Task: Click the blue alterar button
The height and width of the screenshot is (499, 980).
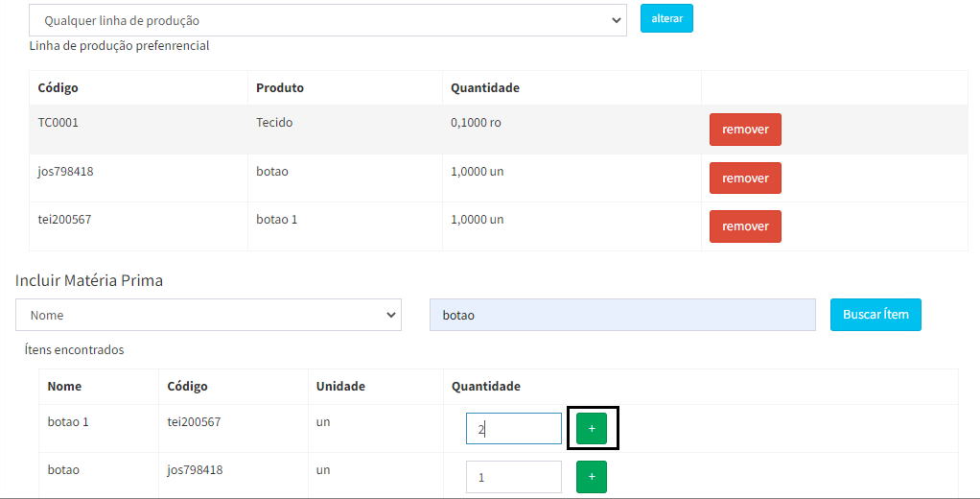Action: [x=666, y=19]
